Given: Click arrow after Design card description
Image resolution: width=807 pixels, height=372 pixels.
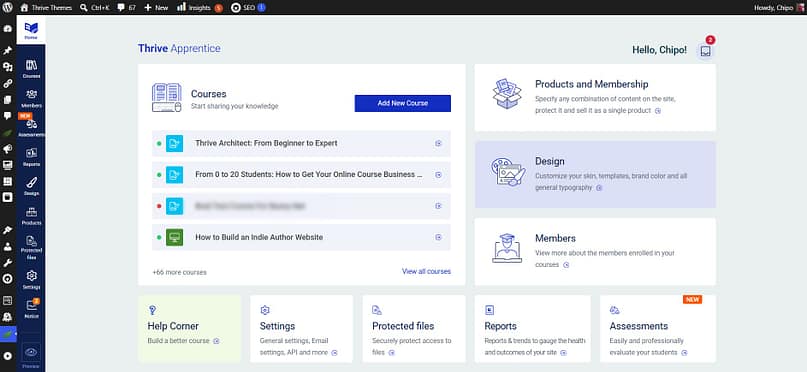Looking at the screenshot, I should tap(599, 188).
